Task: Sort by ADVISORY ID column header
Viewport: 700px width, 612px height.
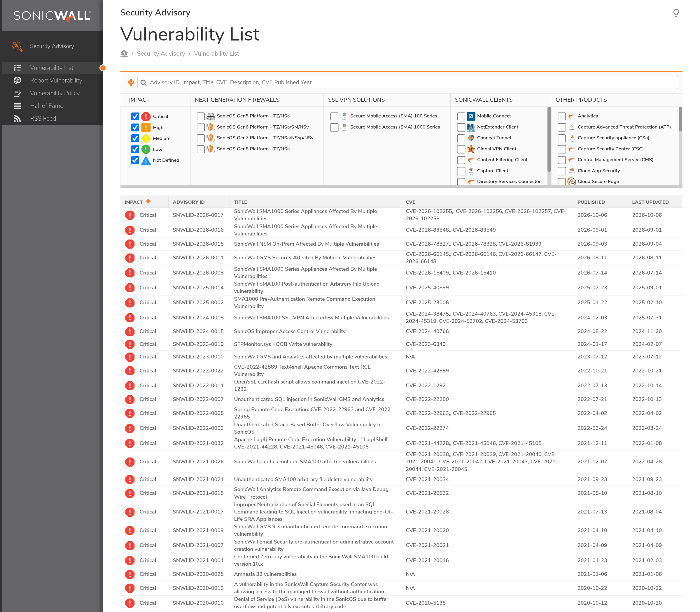Action: (x=188, y=202)
